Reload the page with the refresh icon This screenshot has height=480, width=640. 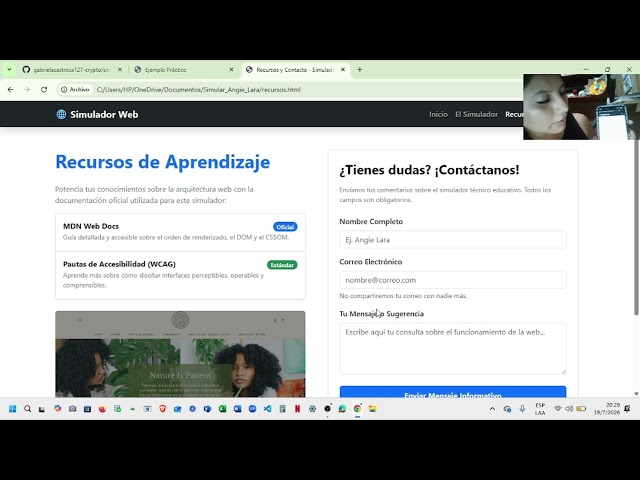point(44,89)
